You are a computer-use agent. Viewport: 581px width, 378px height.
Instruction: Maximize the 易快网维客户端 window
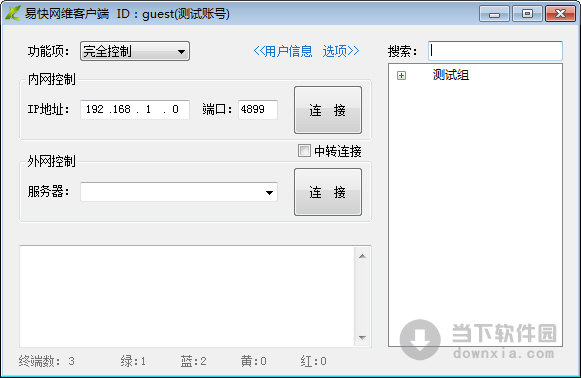coord(527,14)
